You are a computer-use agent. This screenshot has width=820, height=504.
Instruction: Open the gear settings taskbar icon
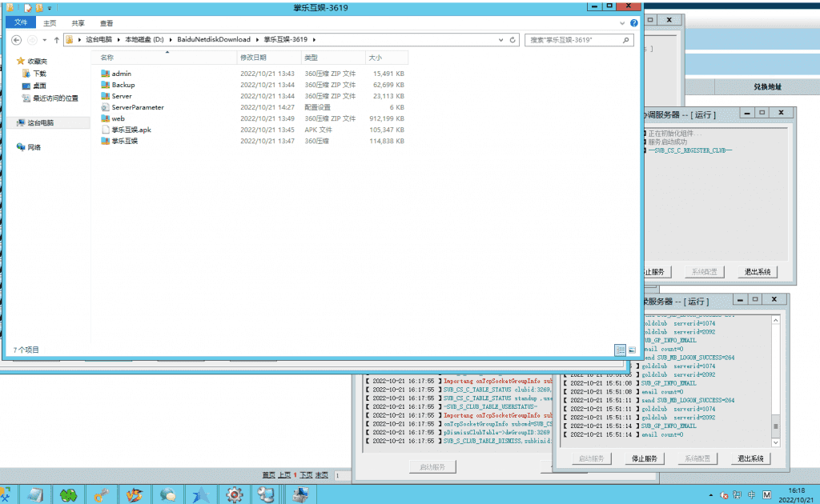pos(235,494)
